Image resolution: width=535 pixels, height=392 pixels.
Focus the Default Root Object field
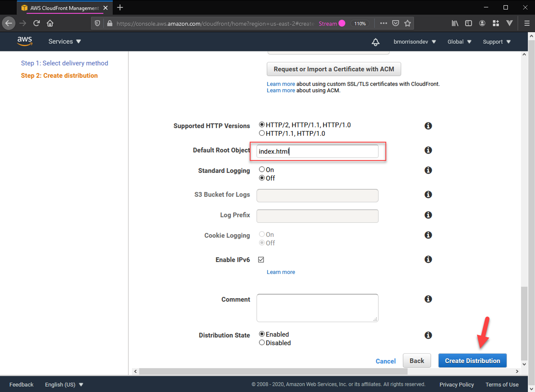point(317,151)
